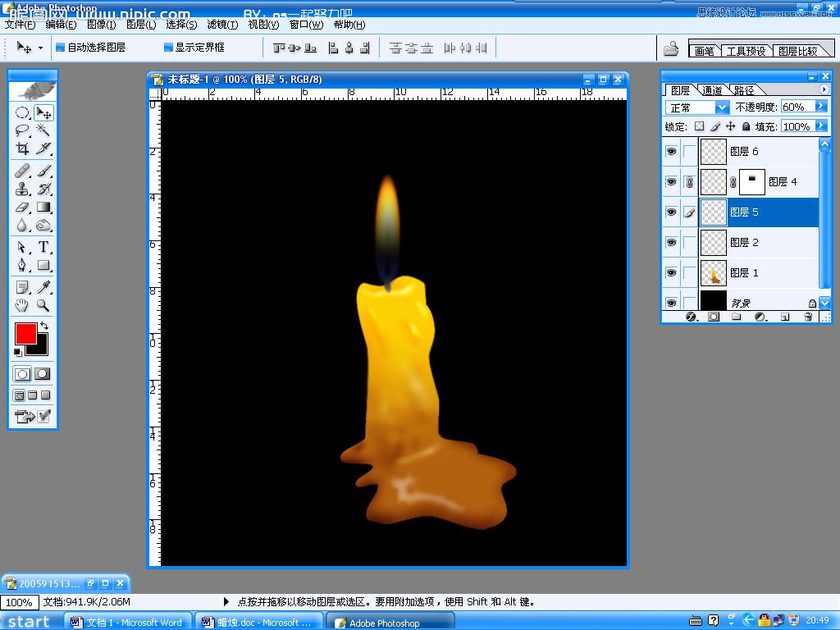Switch to the 通道 tab
Screen dimensions: 840x630
point(712,90)
